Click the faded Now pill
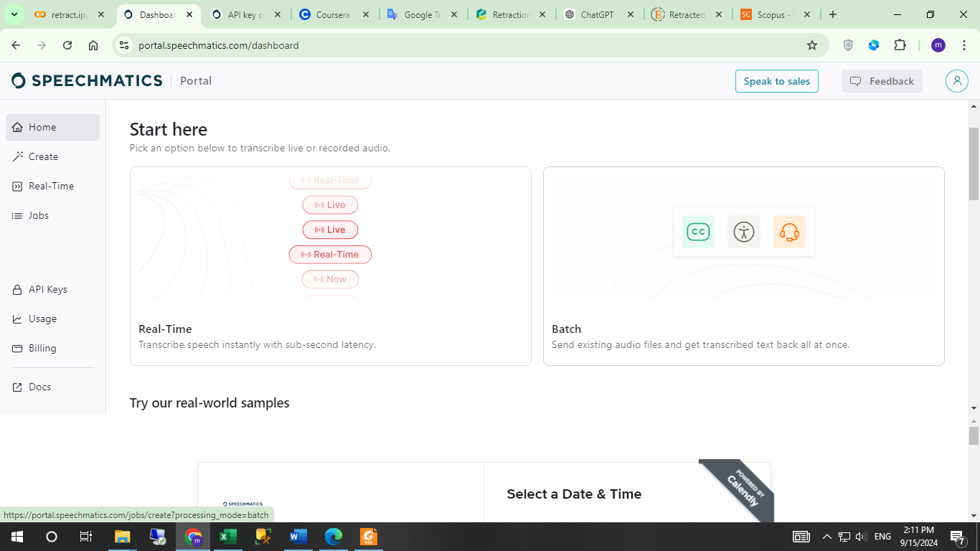 (x=330, y=279)
